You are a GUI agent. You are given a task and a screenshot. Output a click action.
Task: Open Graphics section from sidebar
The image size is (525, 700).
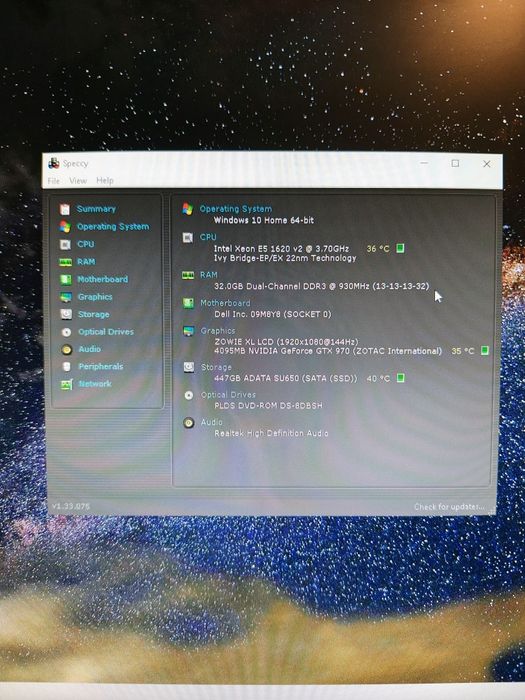click(95, 297)
